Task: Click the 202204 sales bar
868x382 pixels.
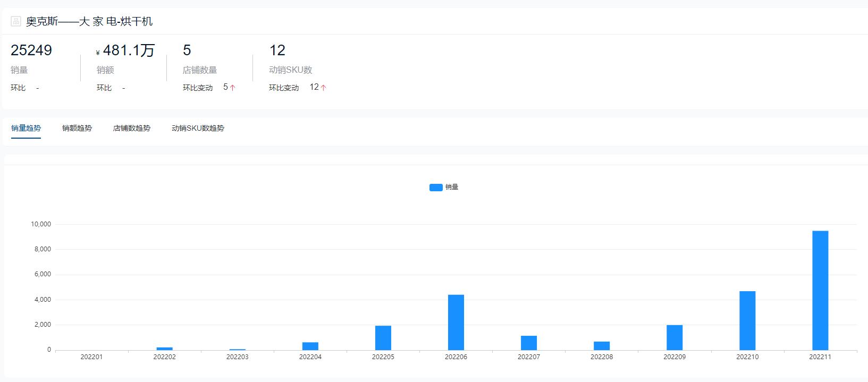Action: click(310, 346)
